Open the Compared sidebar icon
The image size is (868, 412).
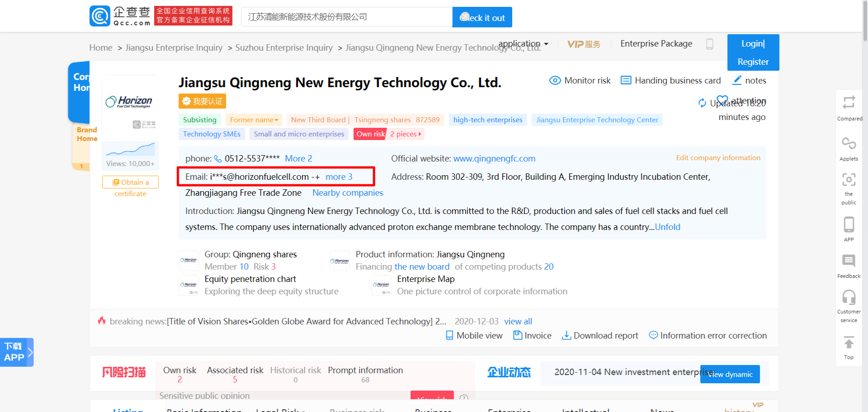point(849,103)
